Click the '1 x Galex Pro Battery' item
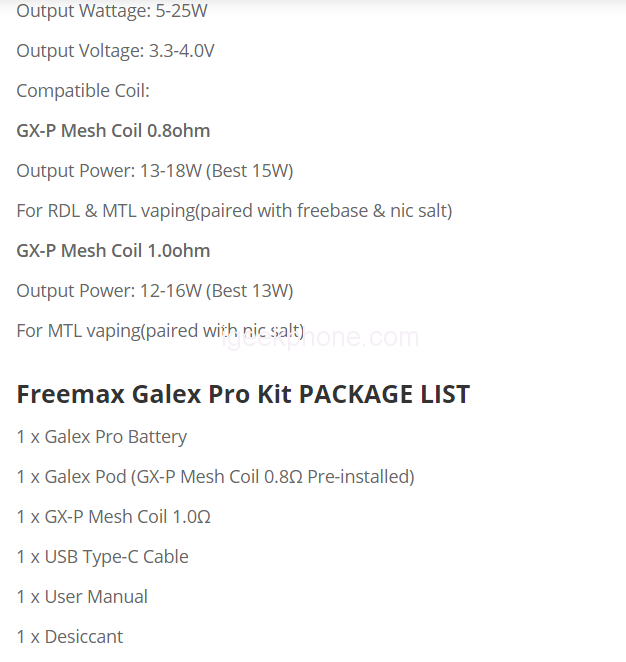 pyautogui.click(x=102, y=437)
